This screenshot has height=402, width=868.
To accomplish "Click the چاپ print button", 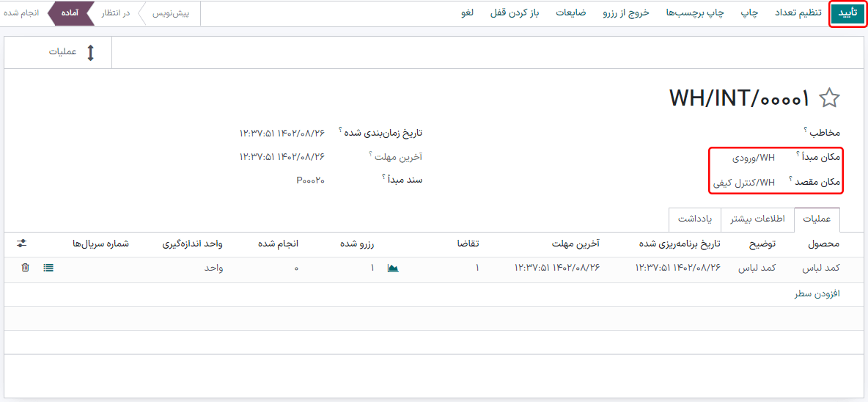I will pyautogui.click(x=750, y=13).
